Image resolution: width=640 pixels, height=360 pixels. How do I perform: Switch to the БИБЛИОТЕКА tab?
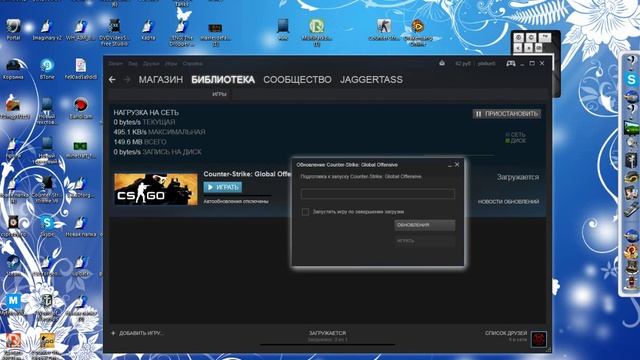tap(223, 80)
